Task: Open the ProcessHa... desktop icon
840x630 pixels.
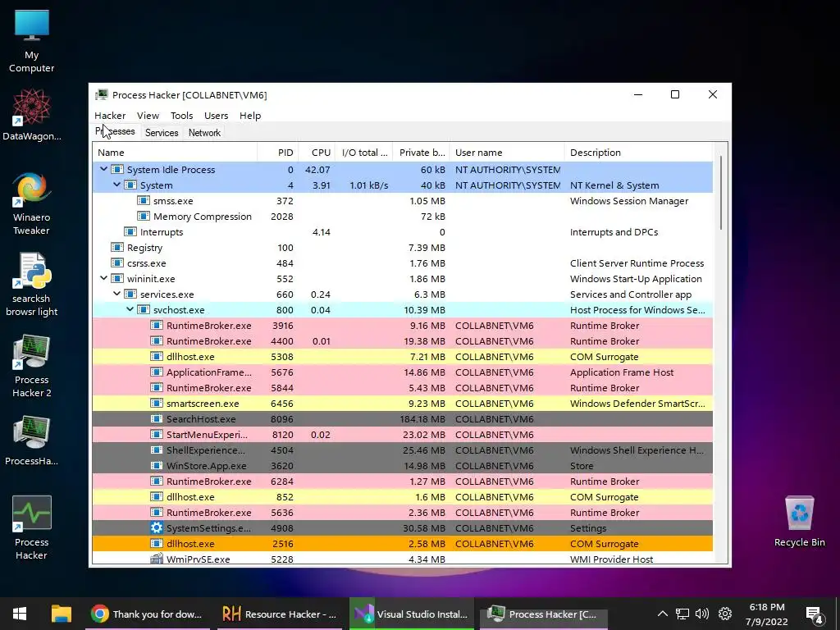Action: point(32,440)
